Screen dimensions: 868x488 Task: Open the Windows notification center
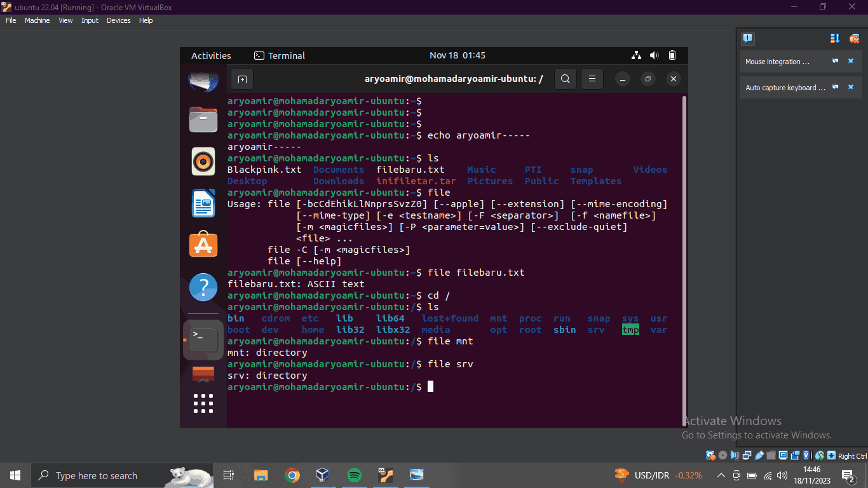pyautogui.click(x=848, y=475)
